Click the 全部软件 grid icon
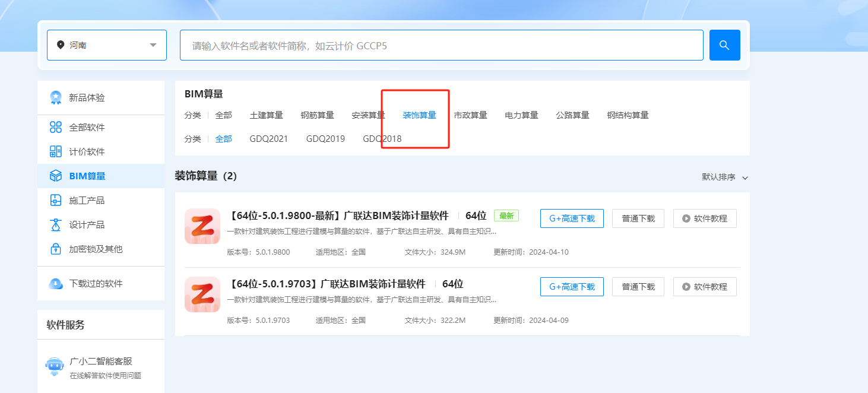 click(x=56, y=127)
